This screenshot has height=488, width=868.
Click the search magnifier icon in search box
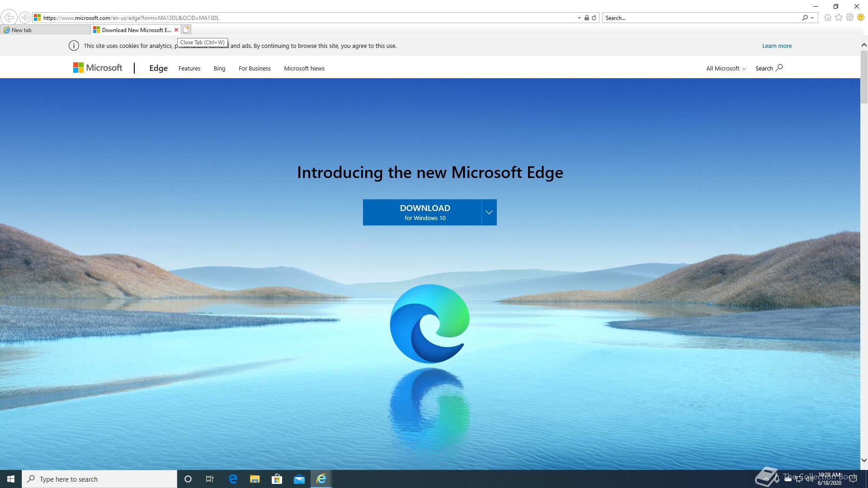[805, 18]
